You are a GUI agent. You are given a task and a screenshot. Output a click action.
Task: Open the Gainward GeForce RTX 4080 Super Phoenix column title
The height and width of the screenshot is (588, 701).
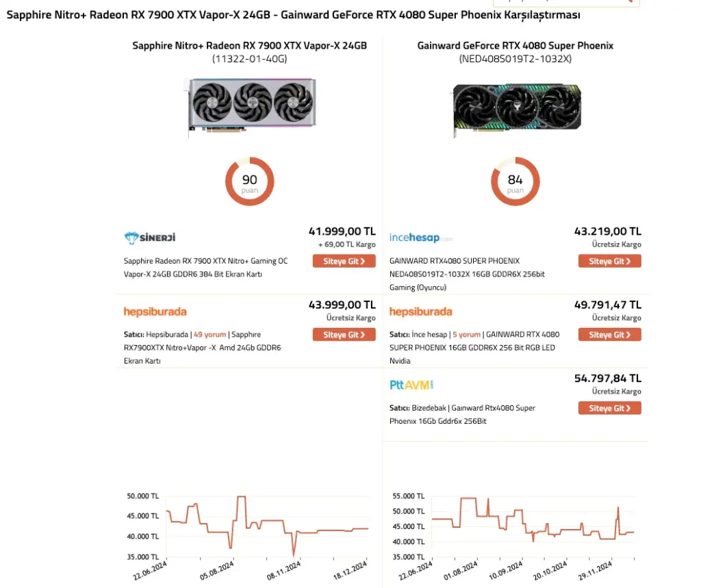pos(515,46)
